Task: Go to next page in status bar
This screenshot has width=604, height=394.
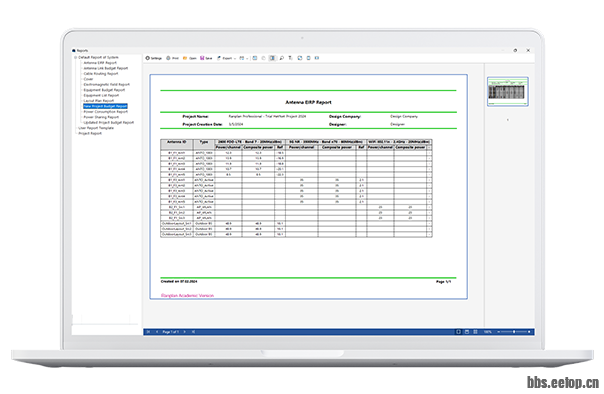Action: 185,332
